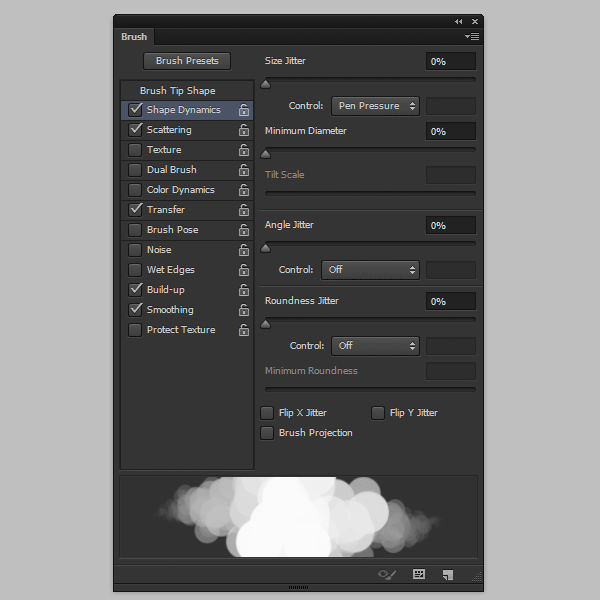Enable the Brush Projection checkbox
The height and width of the screenshot is (600, 600).
(x=267, y=433)
